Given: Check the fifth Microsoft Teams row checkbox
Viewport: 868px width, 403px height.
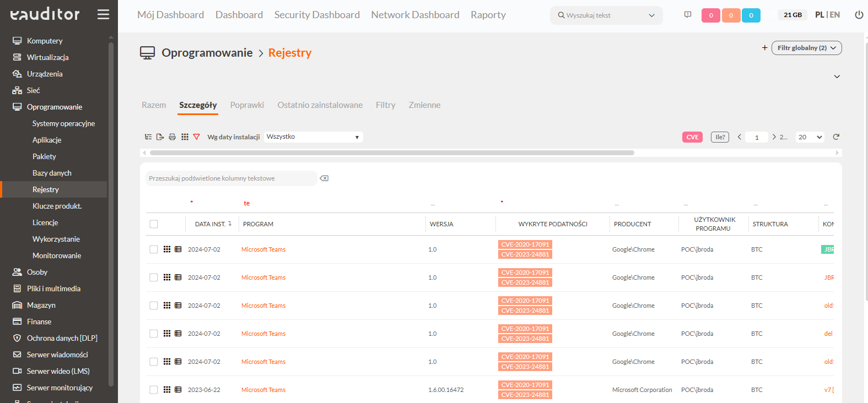Looking at the screenshot, I should click(x=154, y=362).
